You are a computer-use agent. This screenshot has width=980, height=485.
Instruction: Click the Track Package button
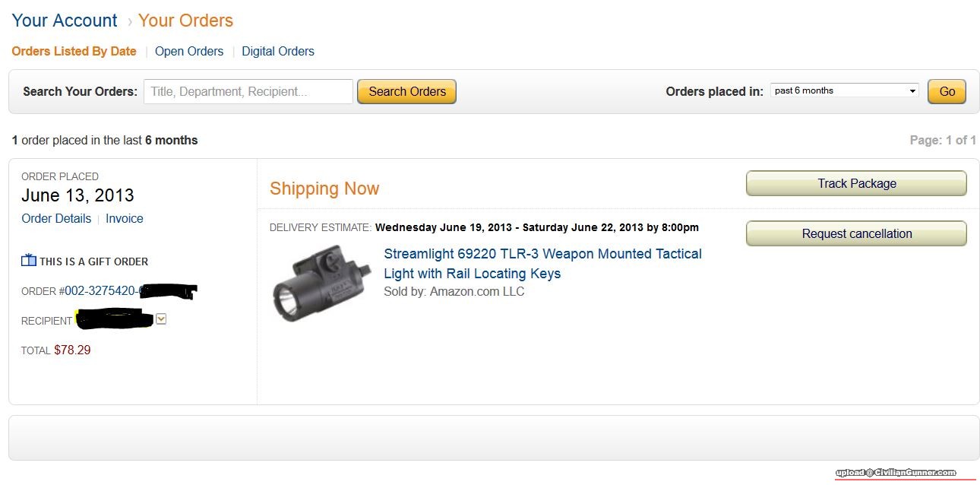click(x=856, y=183)
